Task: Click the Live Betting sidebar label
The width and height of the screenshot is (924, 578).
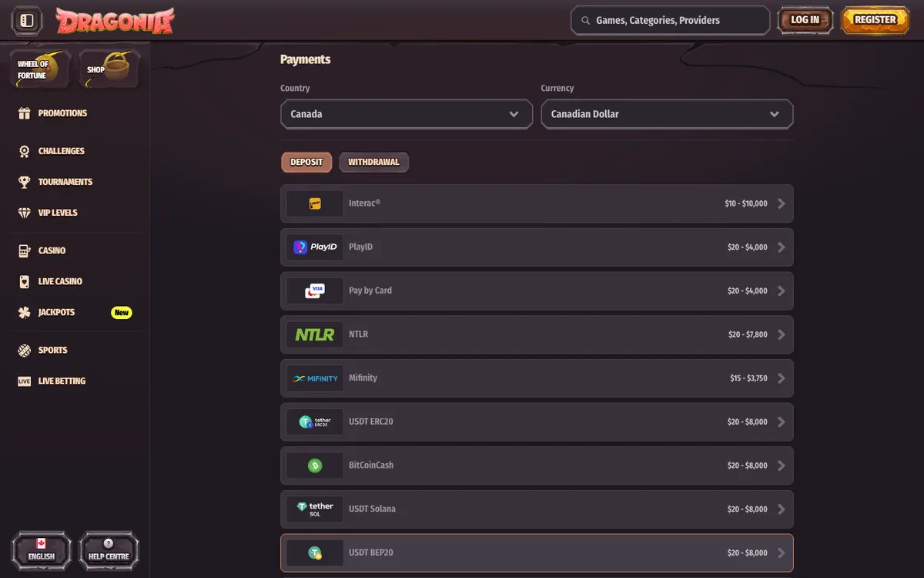Action: point(62,381)
